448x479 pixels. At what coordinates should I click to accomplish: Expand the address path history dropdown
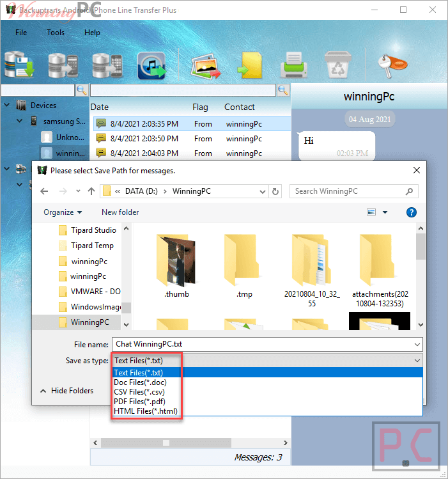click(x=262, y=192)
